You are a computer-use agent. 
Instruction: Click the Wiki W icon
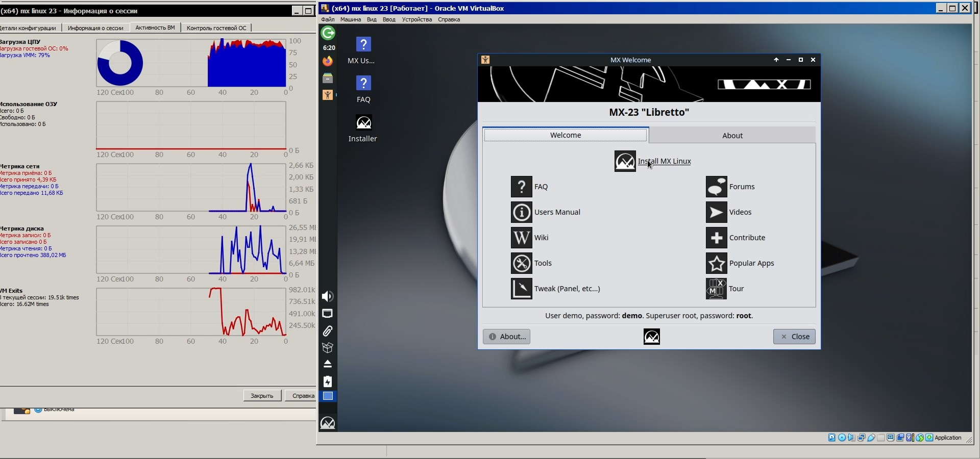(521, 238)
